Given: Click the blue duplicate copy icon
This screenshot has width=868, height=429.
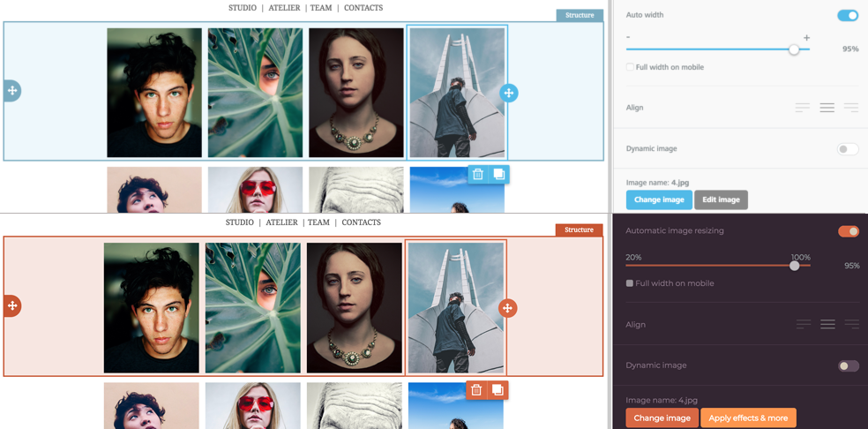Looking at the screenshot, I should click(498, 175).
